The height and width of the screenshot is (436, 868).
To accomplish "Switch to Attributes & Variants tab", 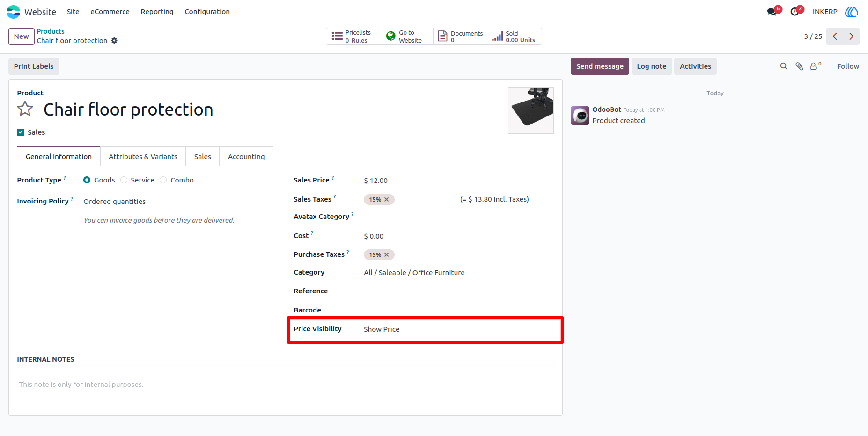I will pos(143,157).
